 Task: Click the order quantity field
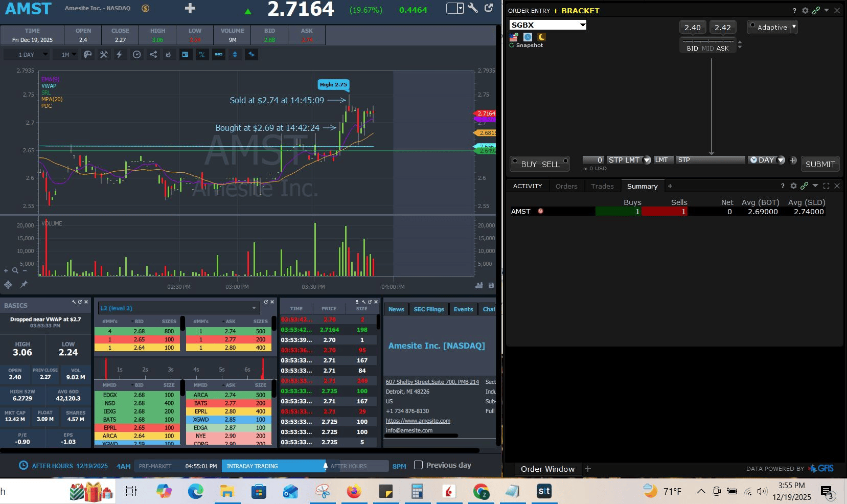593,160
